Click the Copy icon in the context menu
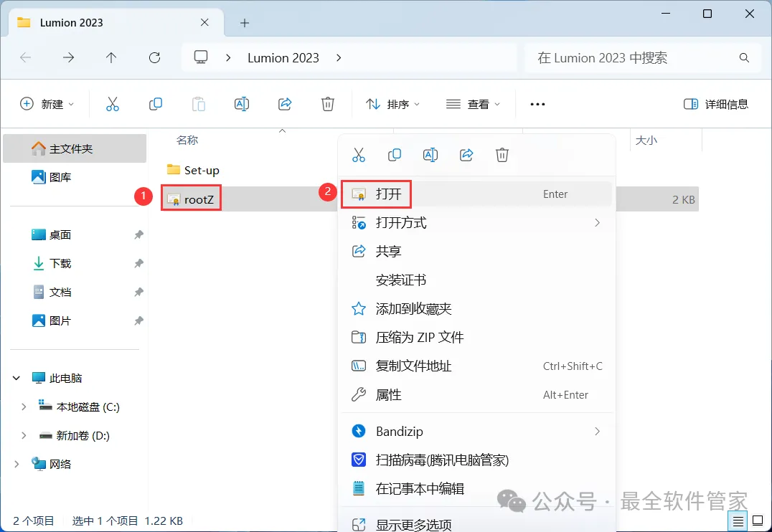 click(x=395, y=155)
